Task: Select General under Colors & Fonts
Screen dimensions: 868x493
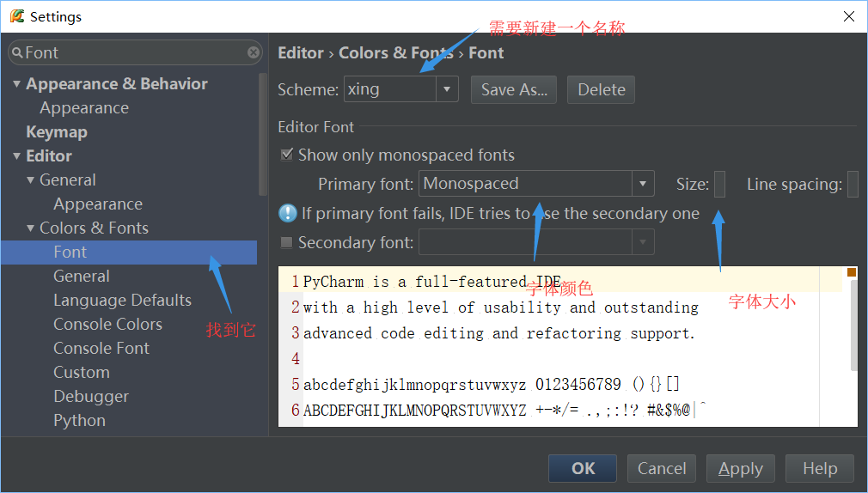Action: [82, 276]
